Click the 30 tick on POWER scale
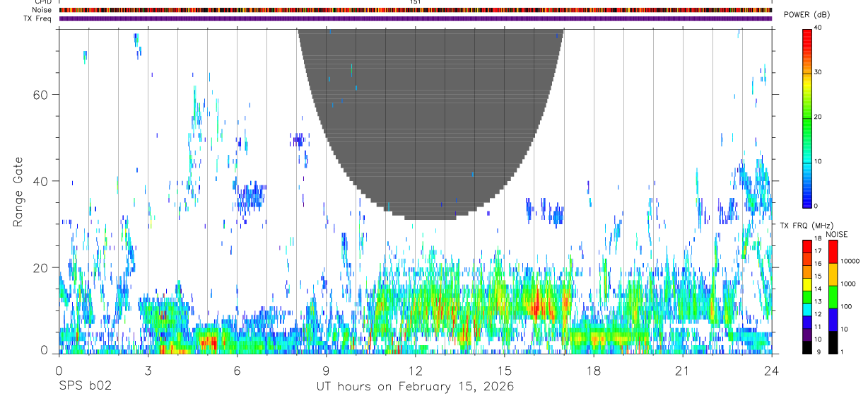 coord(818,73)
